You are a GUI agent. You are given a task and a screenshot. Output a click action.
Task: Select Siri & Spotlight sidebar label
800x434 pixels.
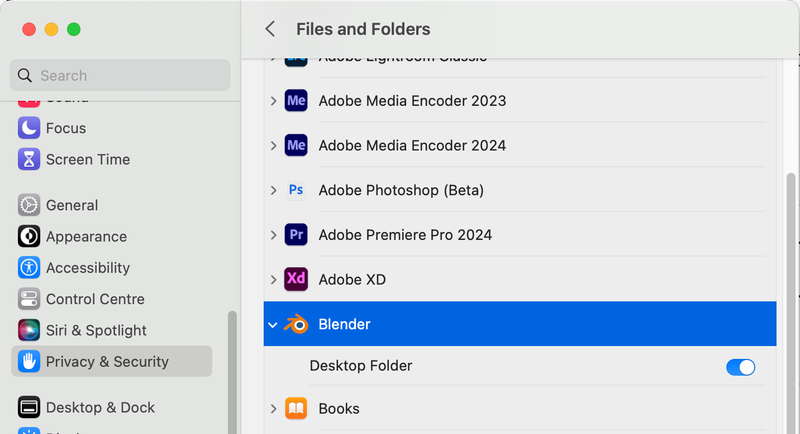(96, 330)
